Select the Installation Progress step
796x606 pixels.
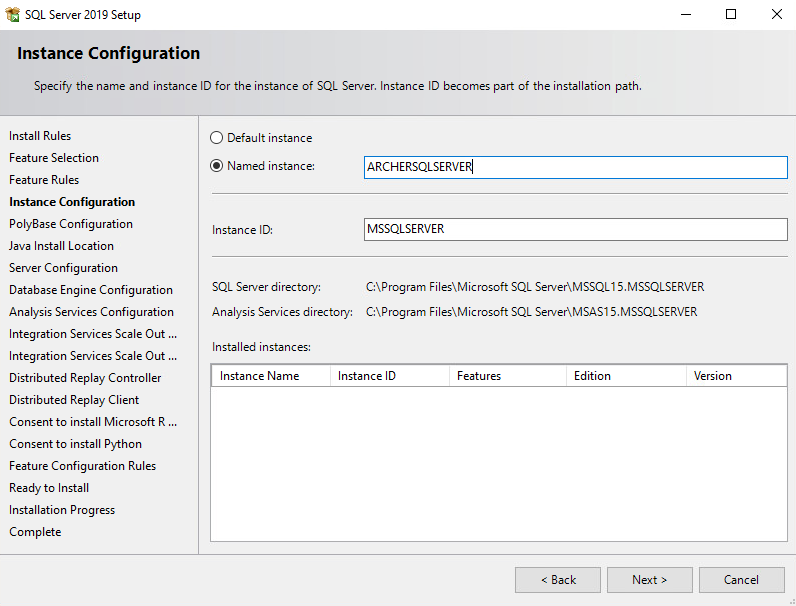(62, 510)
